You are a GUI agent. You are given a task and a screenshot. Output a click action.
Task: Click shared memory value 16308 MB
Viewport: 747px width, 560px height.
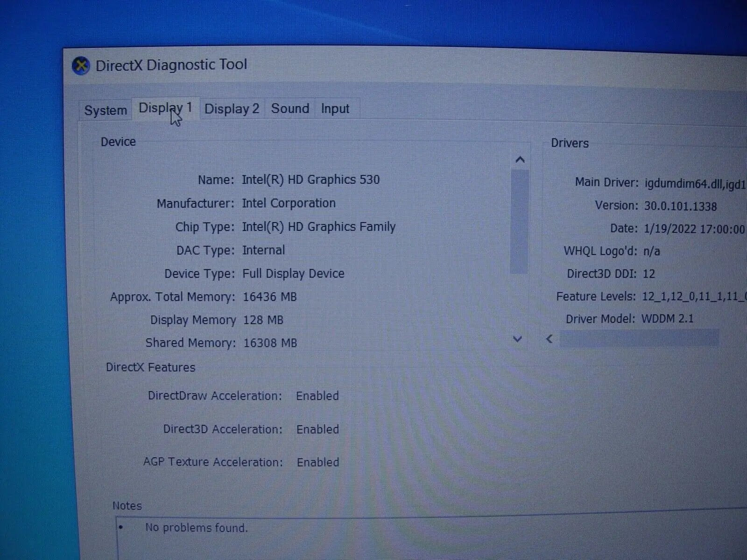tap(270, 343)
